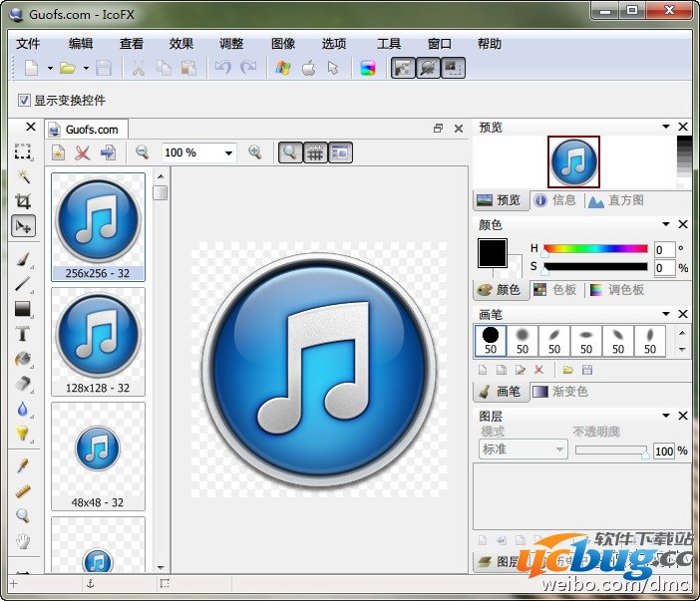The image size is (700, 601).
Task: Select the 128x128 - 32 image thumbnail
Action: click(98, 342)
